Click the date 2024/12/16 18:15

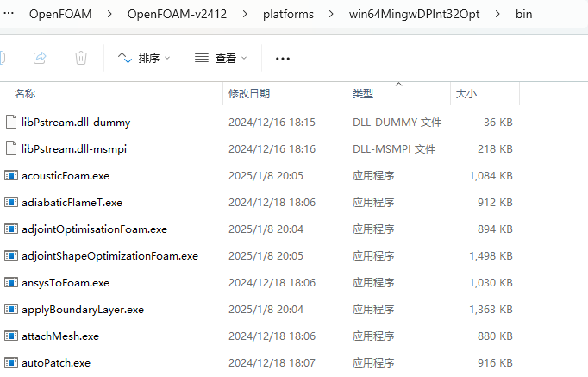[x=272, y=123]
